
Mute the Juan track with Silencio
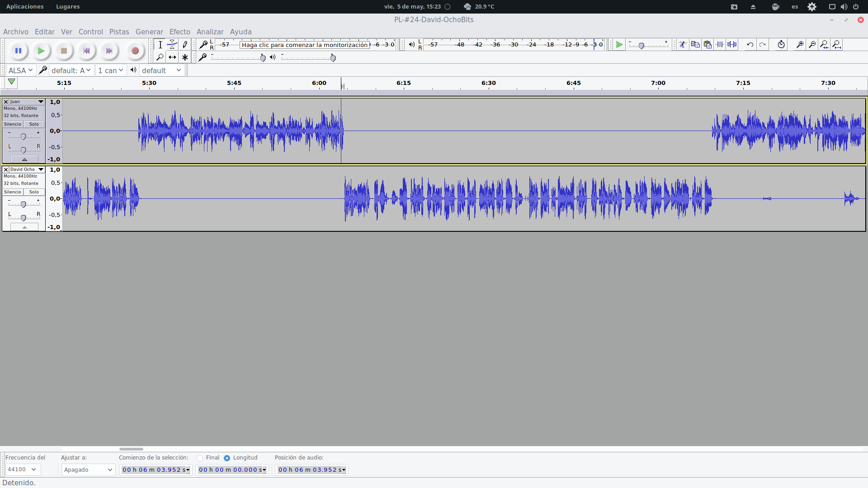click(13, 124)
